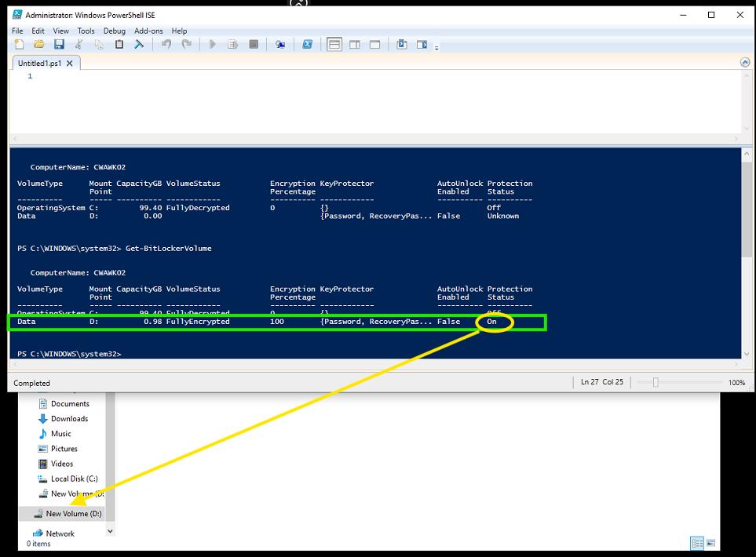
Task: Select the Untitled1.ps1 tab
Action: (x=39, y=63)
